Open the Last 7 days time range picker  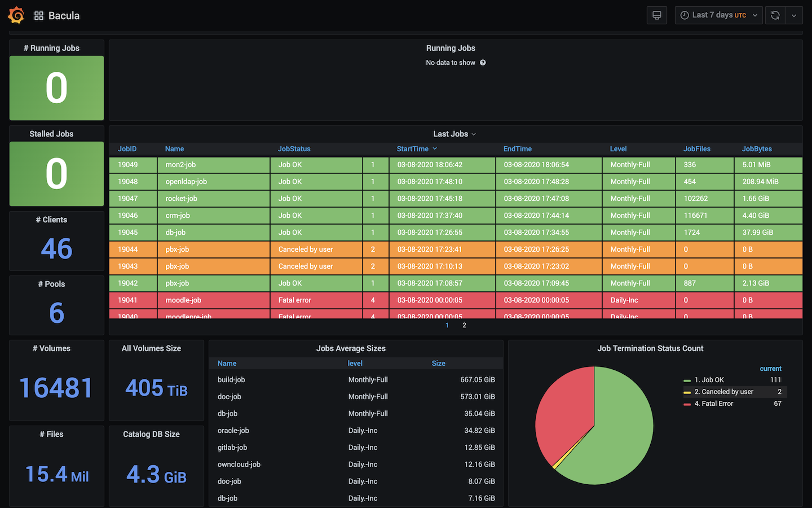[x=718, y=15]
